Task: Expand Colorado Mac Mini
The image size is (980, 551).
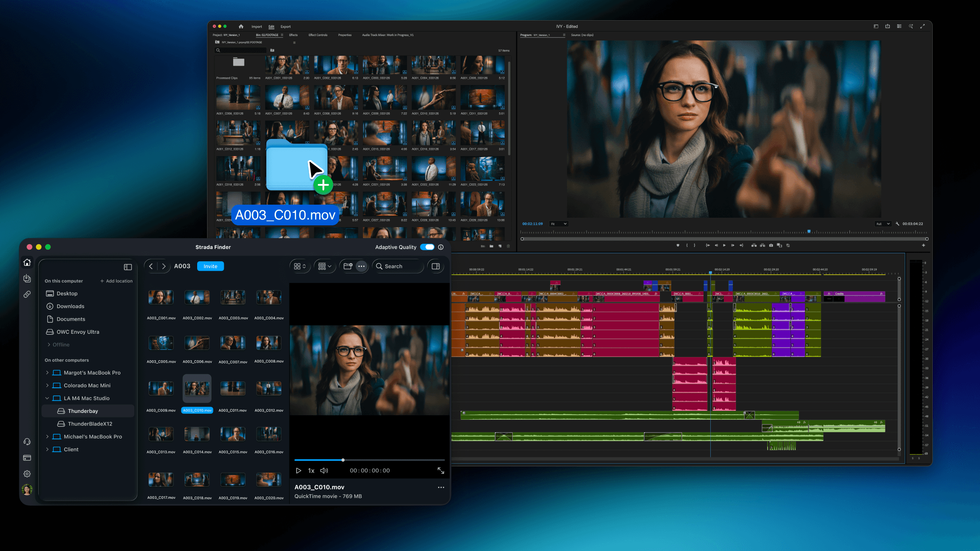Action: click(47, 385)
